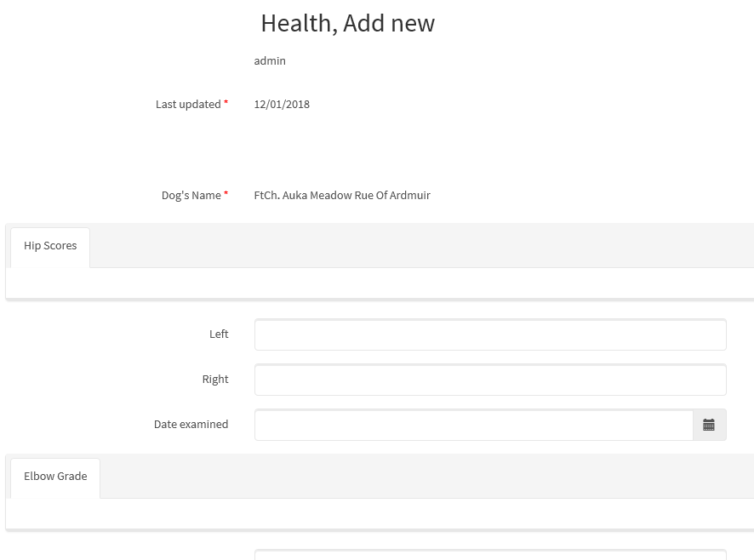The width and height of the screenshot is (754, 560).
Task: Click the Date examined text field
Action: click(x=474, y=425)
